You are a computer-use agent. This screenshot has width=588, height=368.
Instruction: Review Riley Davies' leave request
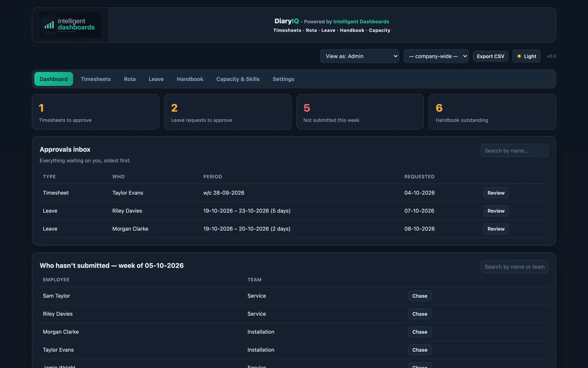(496, 211)
